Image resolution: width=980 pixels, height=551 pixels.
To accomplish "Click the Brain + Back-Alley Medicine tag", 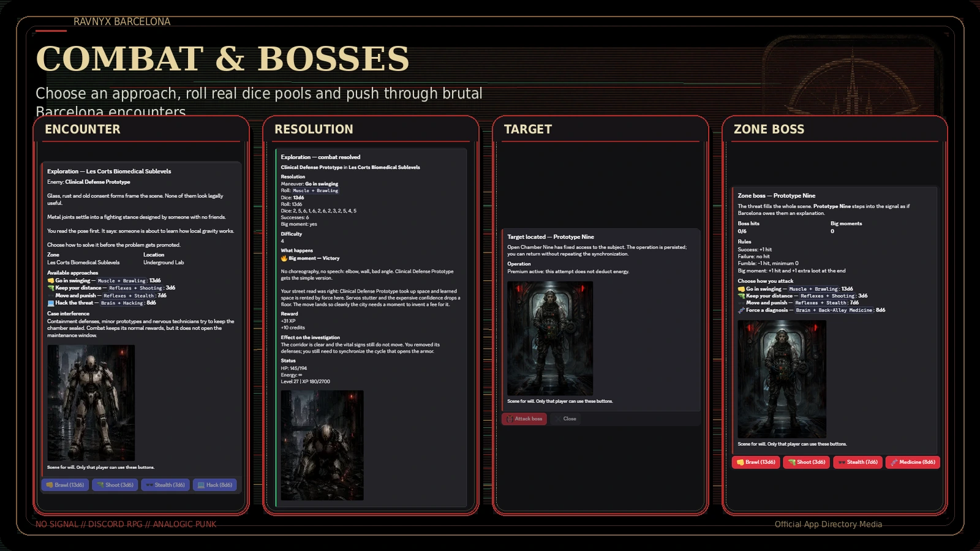I will 834,310.
